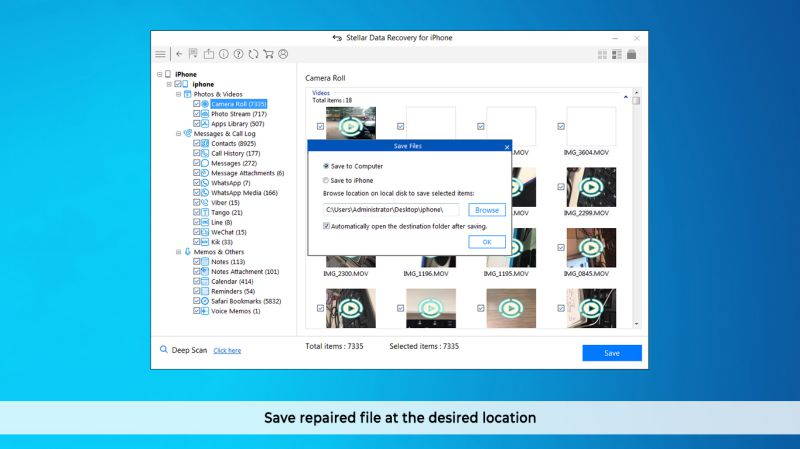The height and width of the screenshot is (449, 800).
Task: Collapse the Memos & Others group
Action: pyautogui.click(x=179, y=252)
